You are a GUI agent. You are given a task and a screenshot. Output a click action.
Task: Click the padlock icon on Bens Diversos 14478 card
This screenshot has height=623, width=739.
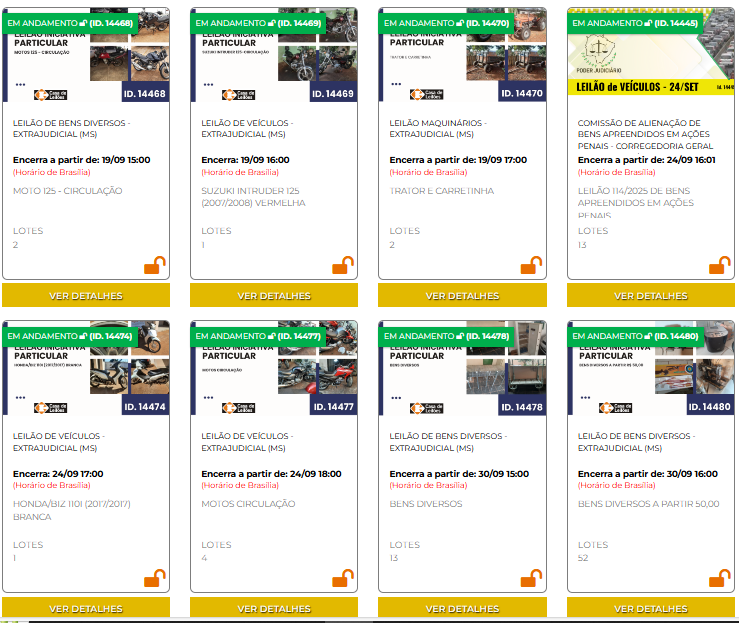coord(531,579)
